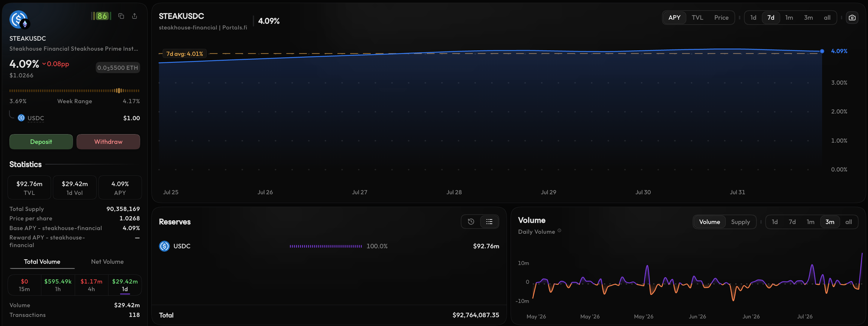Select the 4h volume period
This screenshot has height=326, width=868.
(91, 285)
